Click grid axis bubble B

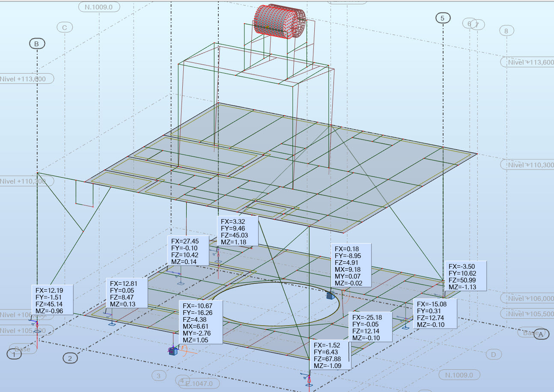pos(37,44)
